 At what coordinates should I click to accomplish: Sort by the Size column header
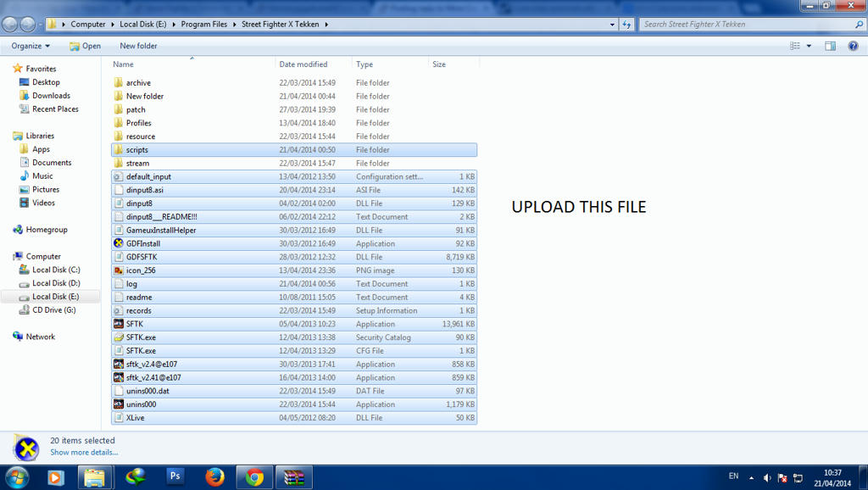pyautogui.click(x=454, y=64)
